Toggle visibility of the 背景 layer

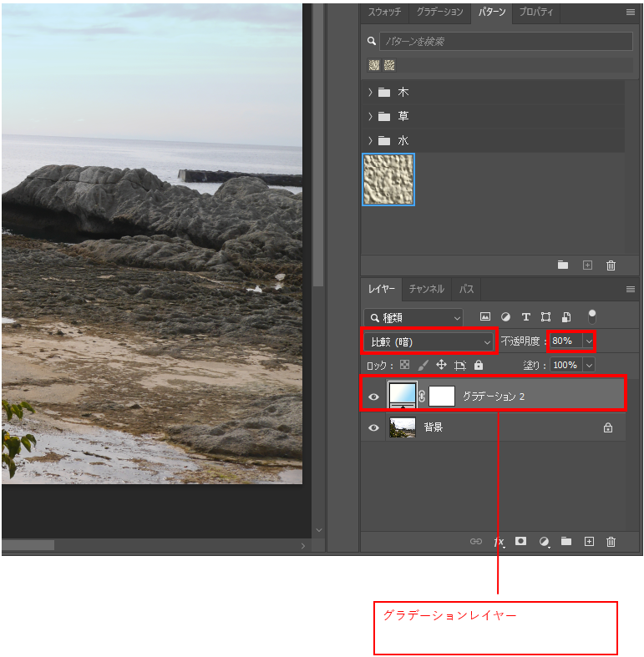[373, 427]
